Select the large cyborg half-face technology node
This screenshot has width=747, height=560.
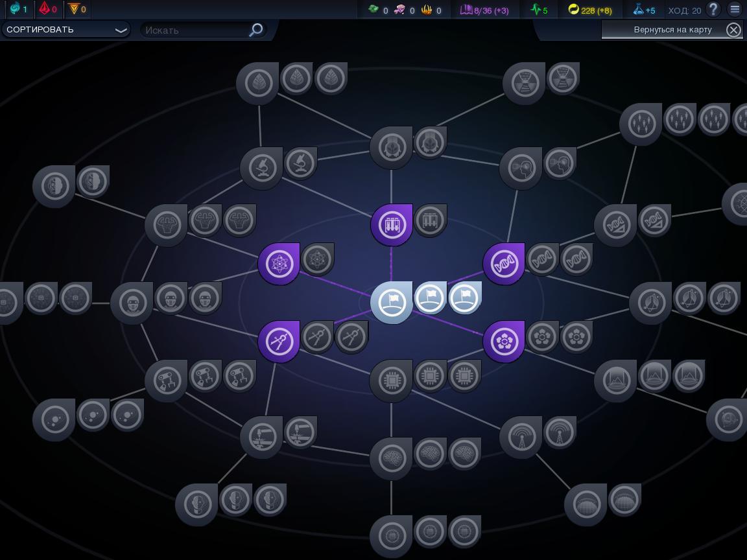coord(196,505)
